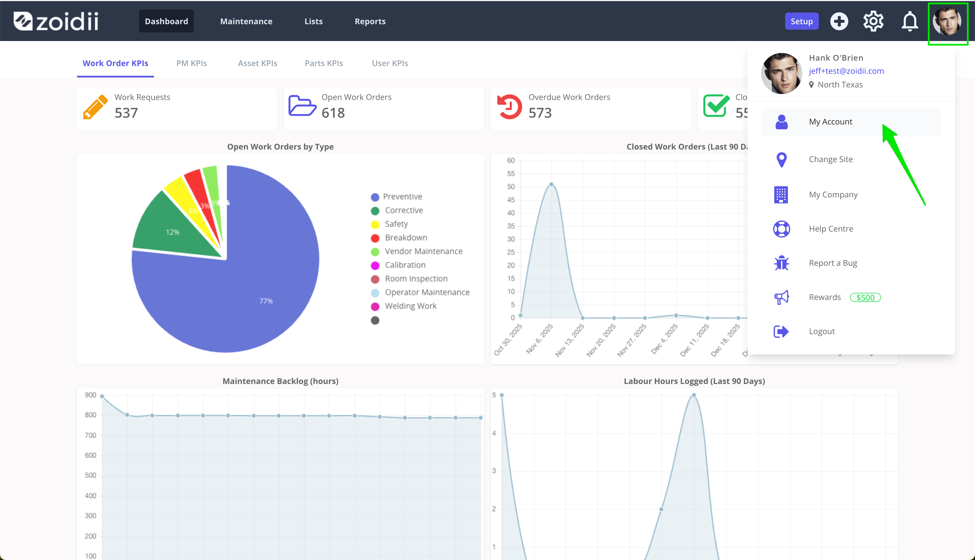Screen dimensions: 975x560
Task: Toggle Corrective series in pie legend
Action: click(x=397, y=210)
